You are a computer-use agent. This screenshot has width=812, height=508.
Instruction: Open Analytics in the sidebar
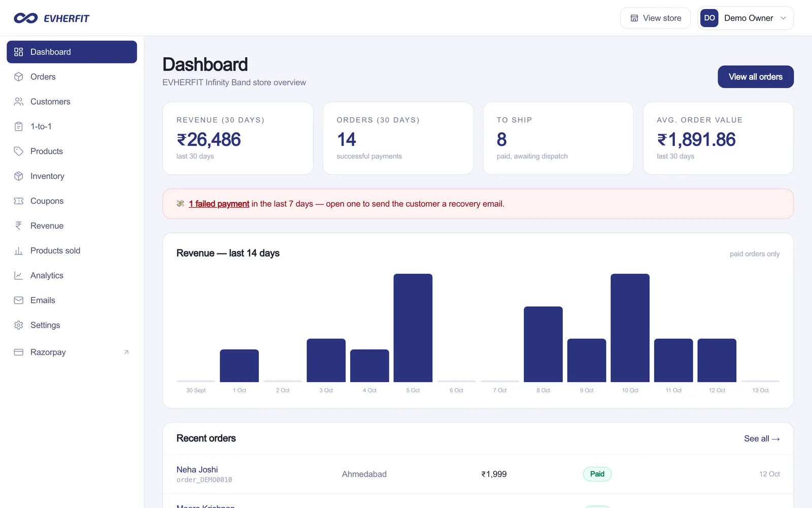point(72,276)
